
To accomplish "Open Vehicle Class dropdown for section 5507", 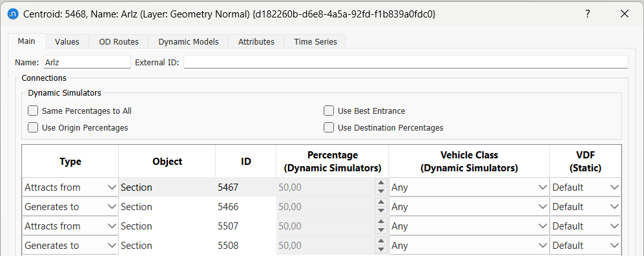I will tap(469, 226).
